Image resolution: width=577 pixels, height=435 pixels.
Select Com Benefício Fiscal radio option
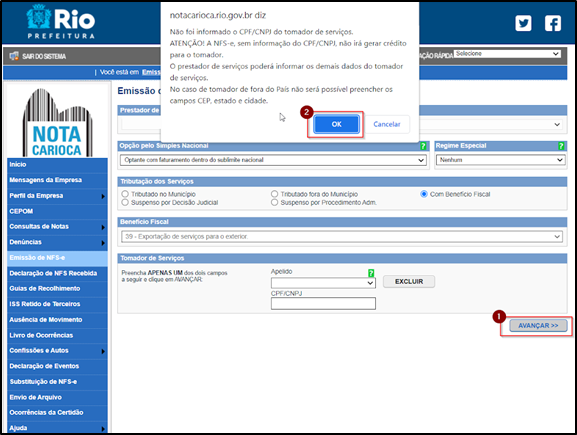424,194
